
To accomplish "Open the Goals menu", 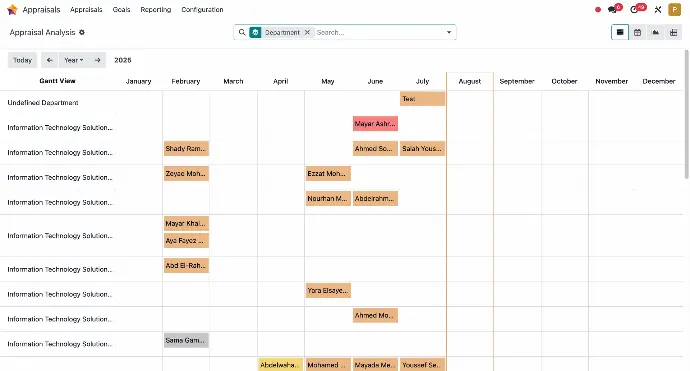I will tap(121, 9).
